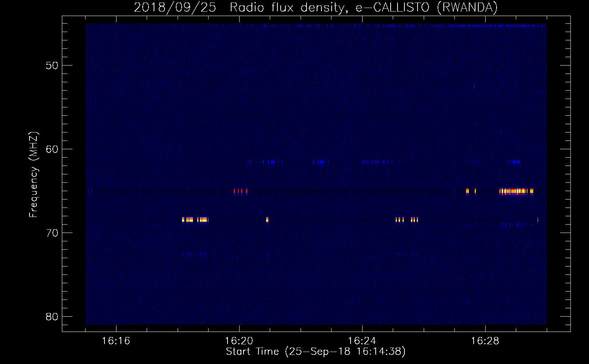Image resolution: width=589 pixels, height=364 pixels.
Task: Click the 80 MHz frequency tick label
Action: pos(52,317)
